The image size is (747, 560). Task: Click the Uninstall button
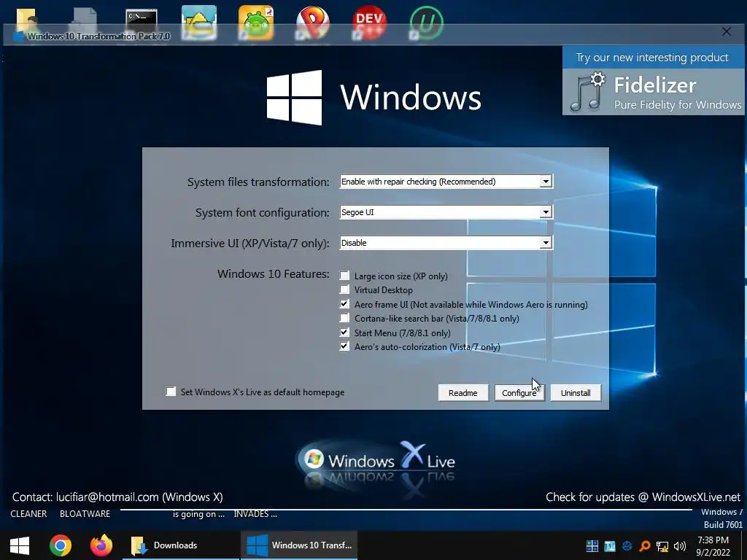click(576, 393)
